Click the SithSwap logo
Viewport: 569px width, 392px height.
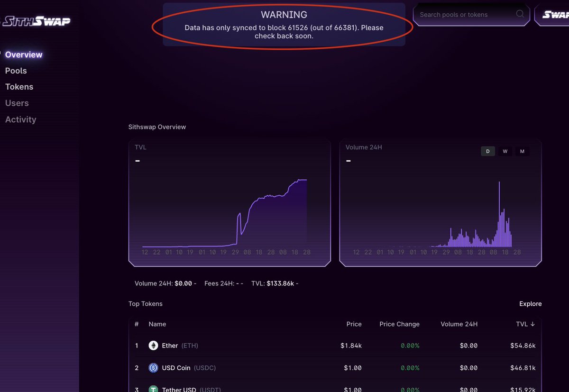coord(36,21)
